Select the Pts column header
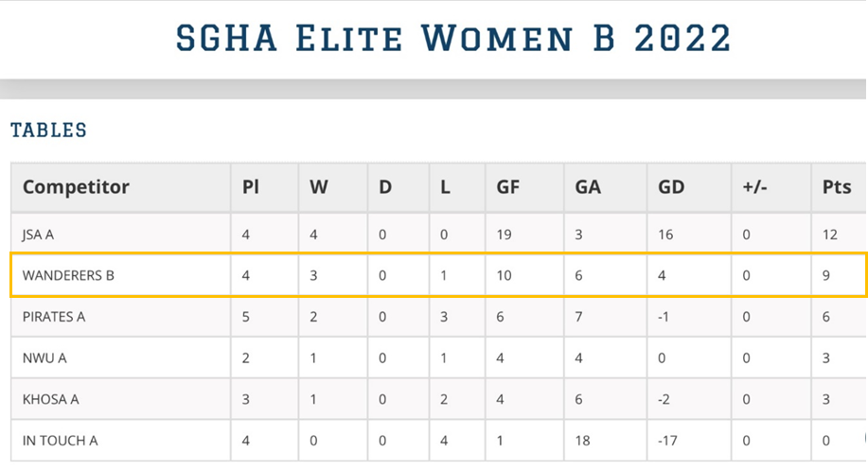 837,187
